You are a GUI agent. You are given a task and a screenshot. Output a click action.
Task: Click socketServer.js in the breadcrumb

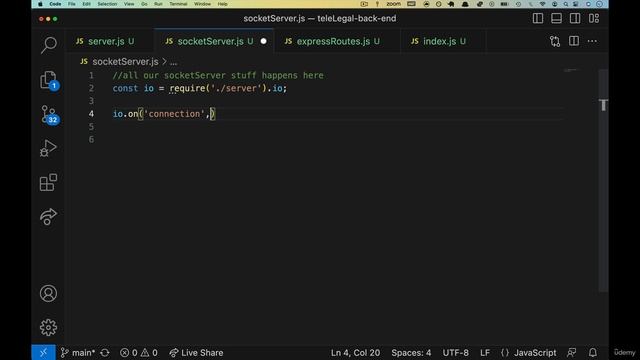click(x=125, y=62)
